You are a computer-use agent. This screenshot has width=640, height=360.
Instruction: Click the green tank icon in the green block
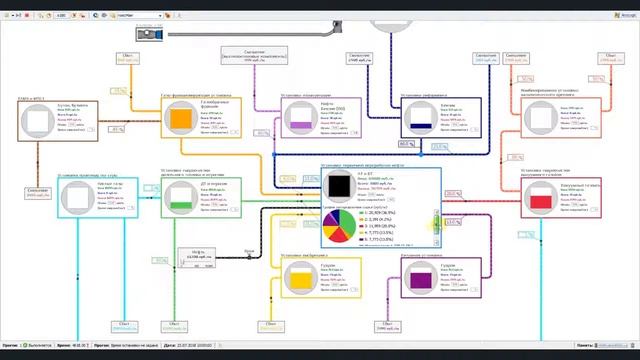(181, 198)
